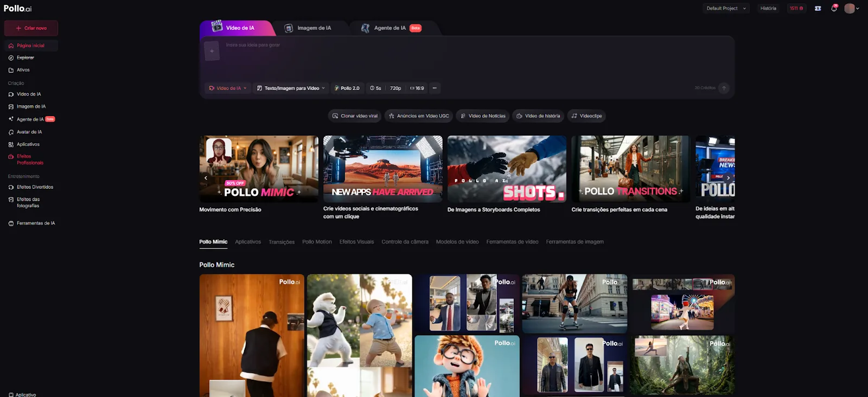Click the coupon ticket icon in header
This screenshot has height=397, width=868.
[818, 8]
